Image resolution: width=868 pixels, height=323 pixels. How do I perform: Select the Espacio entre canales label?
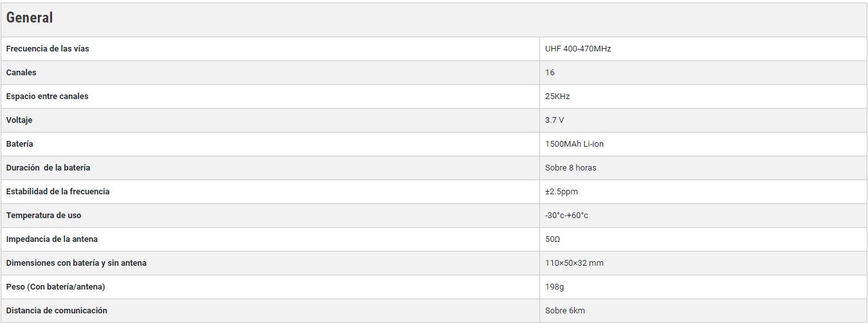47,97
